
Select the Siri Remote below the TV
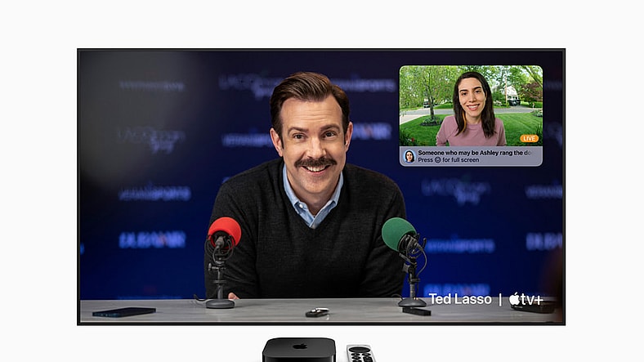[360, 353]
